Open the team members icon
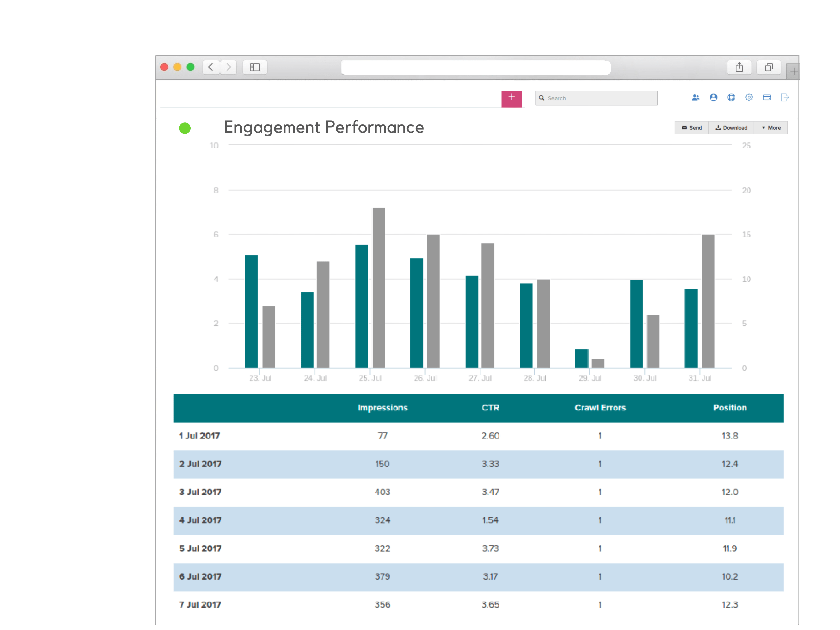Viewport: 840px width, 630px height. click(x=696, y=98)
